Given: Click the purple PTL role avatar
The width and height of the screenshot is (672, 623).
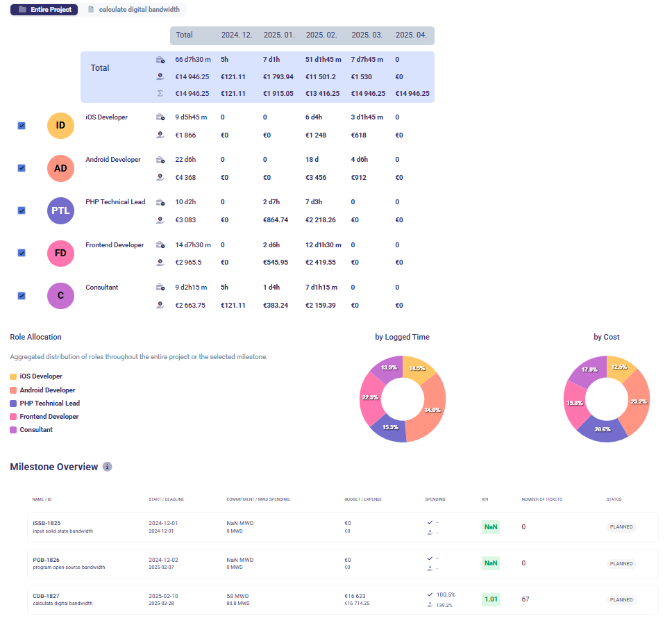Looking at the screenshot, I should point(60,210).
